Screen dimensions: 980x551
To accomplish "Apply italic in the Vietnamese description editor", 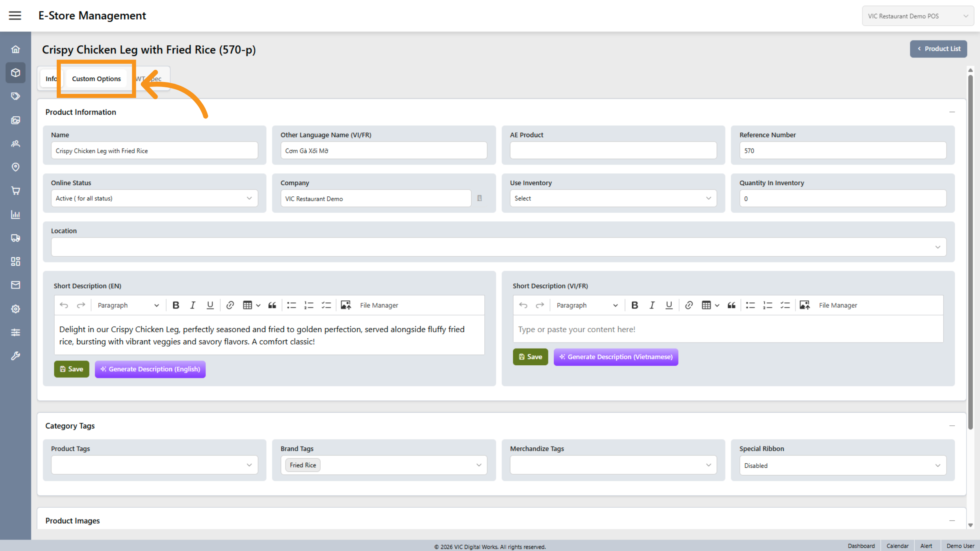I will click(652, 305).
